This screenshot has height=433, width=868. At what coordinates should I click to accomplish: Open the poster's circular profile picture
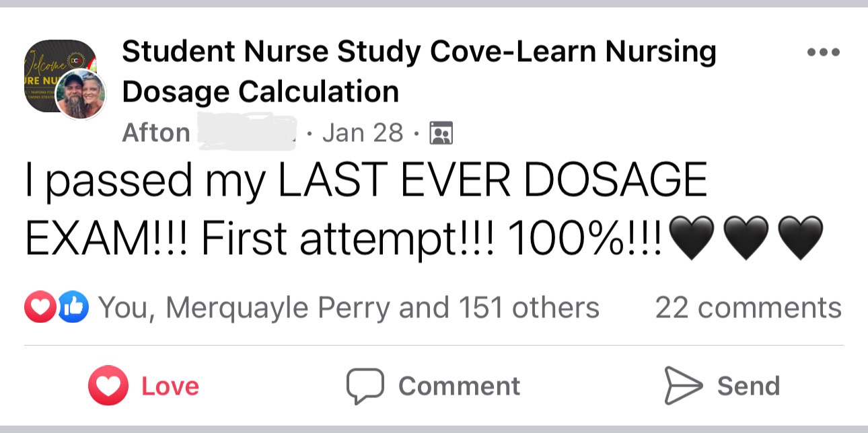click(x=81, y=94)
